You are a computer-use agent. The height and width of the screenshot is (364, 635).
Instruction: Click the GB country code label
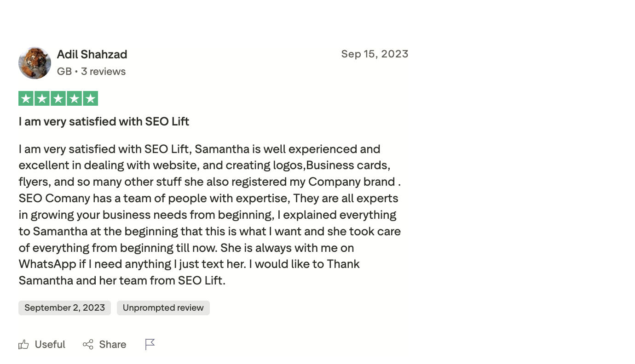(x=64, y=71)
